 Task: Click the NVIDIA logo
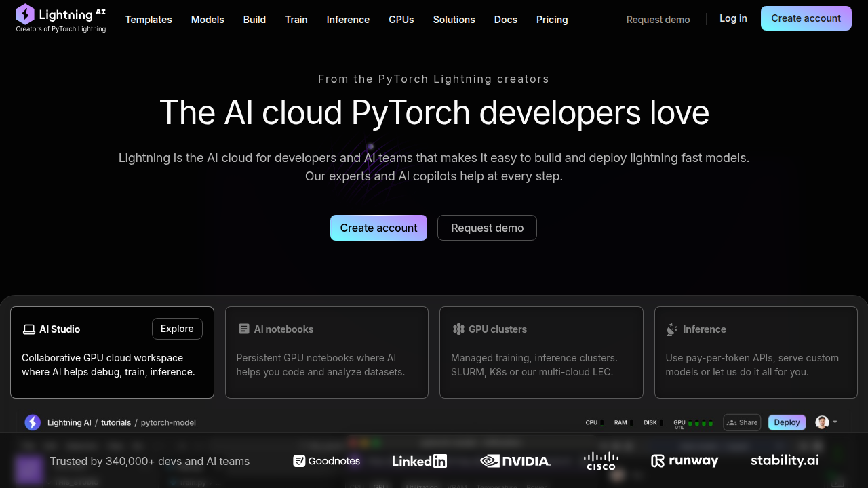click(515, 461)
